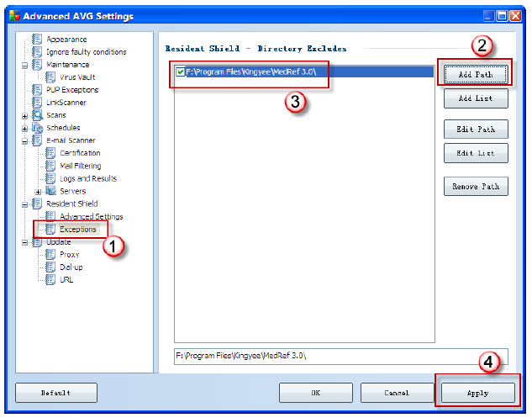Select the Proxy tree entry
Screen dimensions: 532x418
point(70,255)
